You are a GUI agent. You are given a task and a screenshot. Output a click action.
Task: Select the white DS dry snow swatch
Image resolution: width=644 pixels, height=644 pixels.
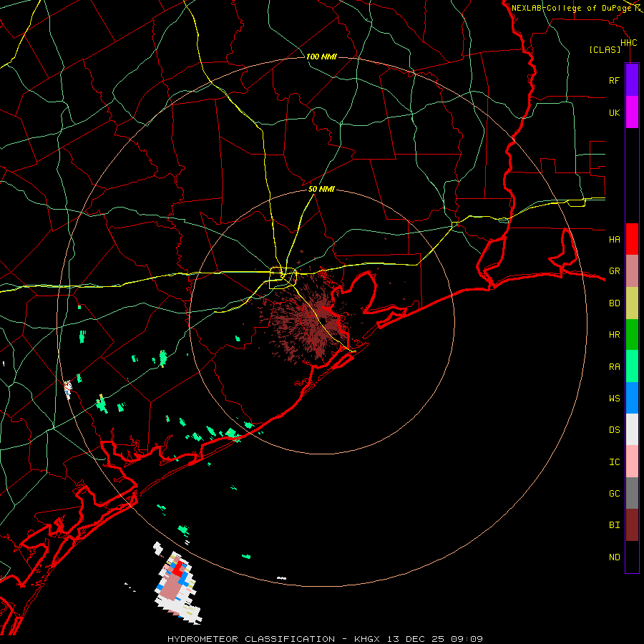coord(632,429)
